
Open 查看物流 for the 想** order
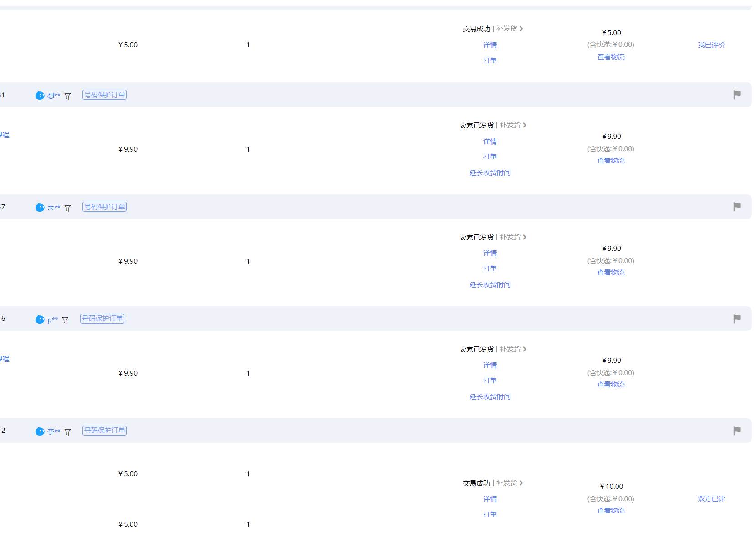click(611, 161)
